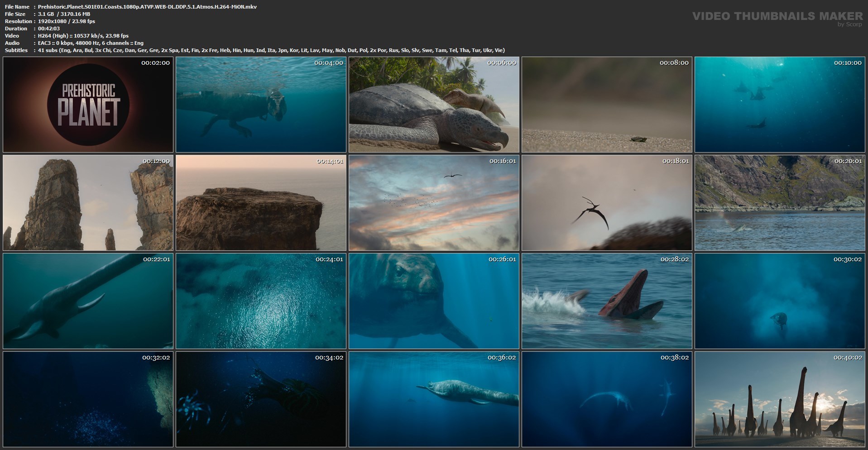Image resolution: width=868 pixels, height=450 pixels.
Task: Click the timestamp label 00:10:00
Action: [848, 63]
